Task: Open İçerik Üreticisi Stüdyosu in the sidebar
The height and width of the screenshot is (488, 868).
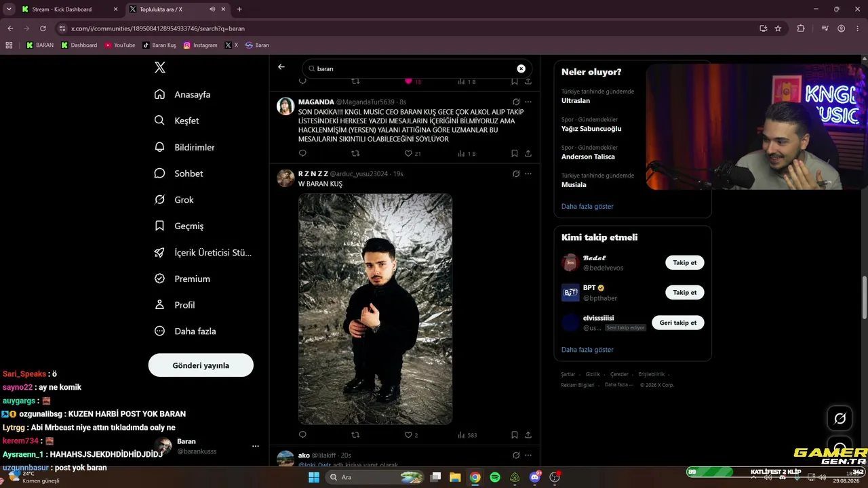Action: tap(203, 252)
